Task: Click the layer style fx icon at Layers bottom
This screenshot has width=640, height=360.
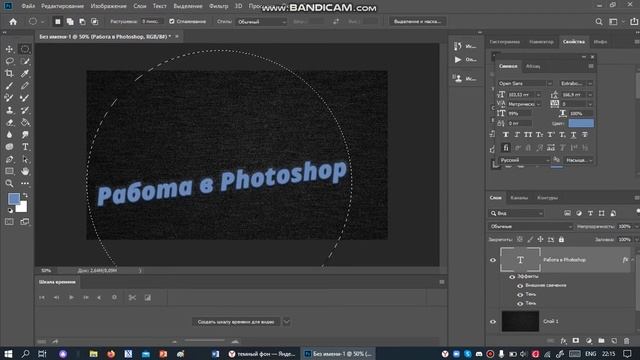Action: click(563, 341)
